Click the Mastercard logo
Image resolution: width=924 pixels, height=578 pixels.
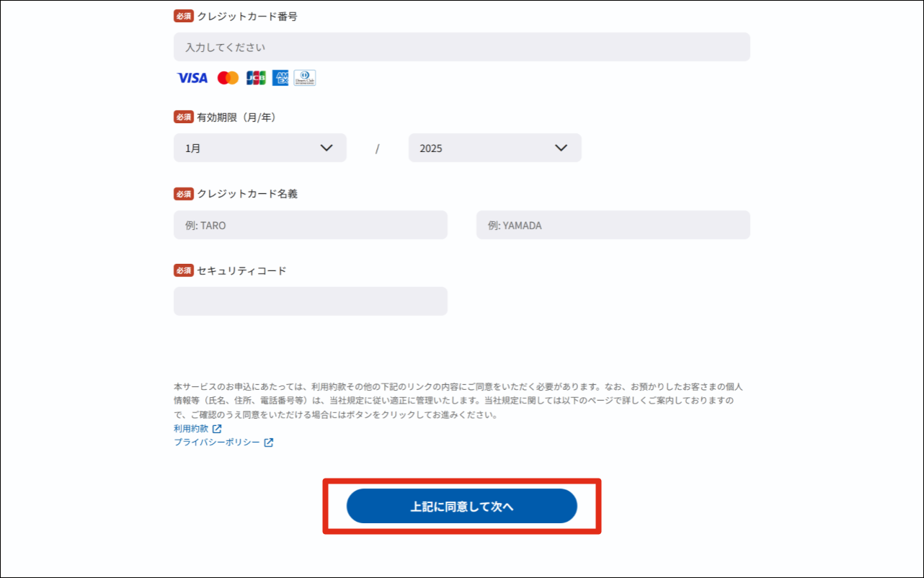(x=228, y=78)
